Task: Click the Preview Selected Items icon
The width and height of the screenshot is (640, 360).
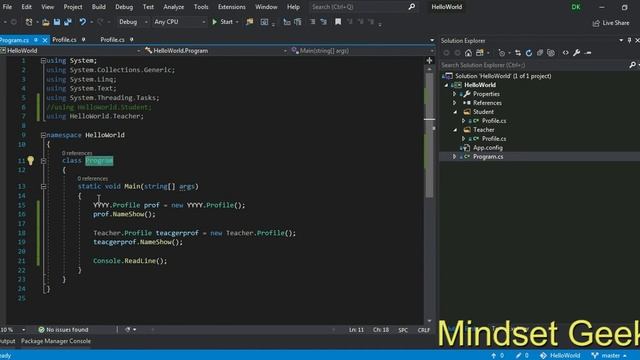Action: point(588,53)
